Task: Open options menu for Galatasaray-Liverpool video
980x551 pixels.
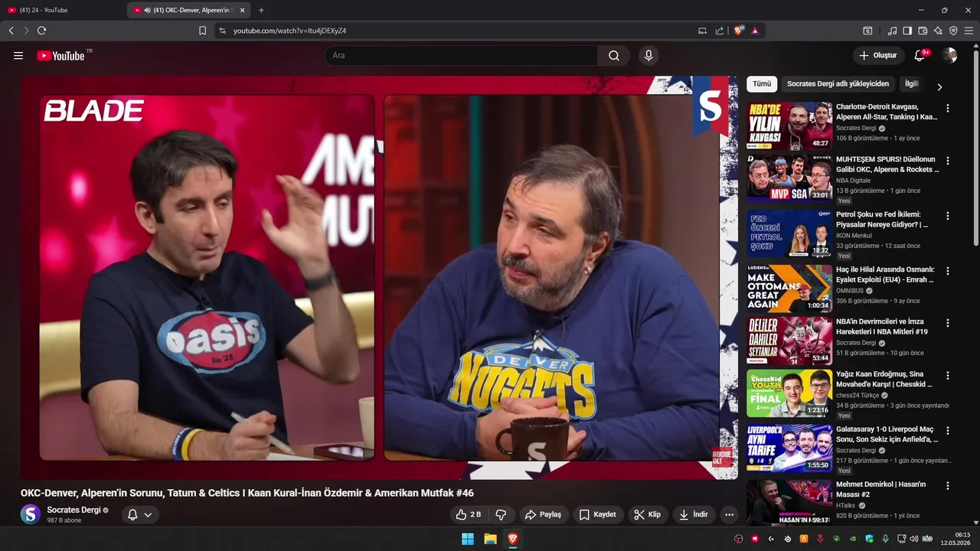Action: tap(948, 431)
